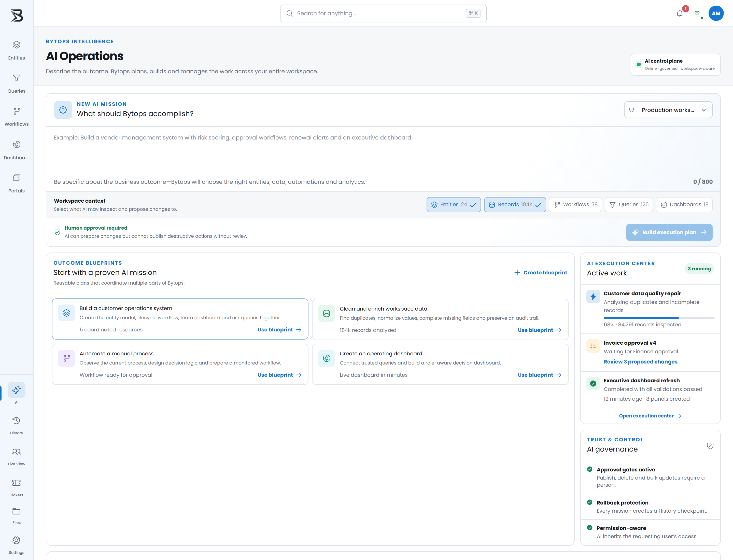Enable Workflows 38 workspace context chip
The image size is (733, 560).
pos(575,204)
